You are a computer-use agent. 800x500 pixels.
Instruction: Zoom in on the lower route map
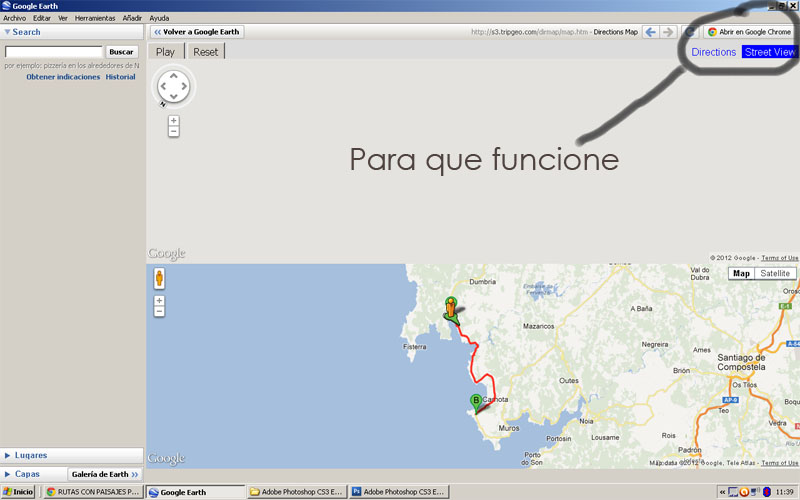(x=159, y=300)
